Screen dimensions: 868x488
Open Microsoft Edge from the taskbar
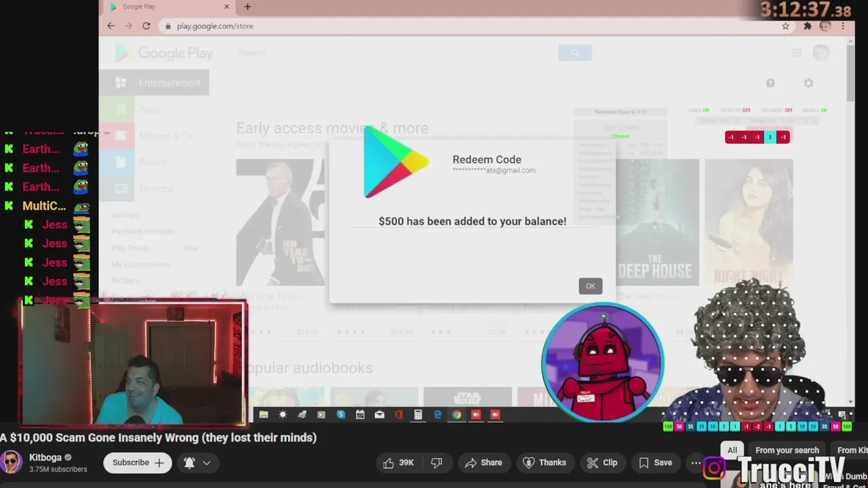[437, 415]
